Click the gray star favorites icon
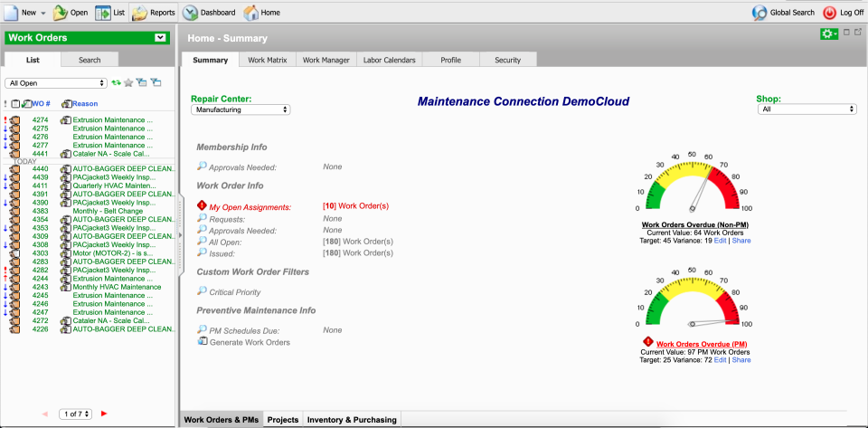 pyautogui.click(x=128, y=83)
